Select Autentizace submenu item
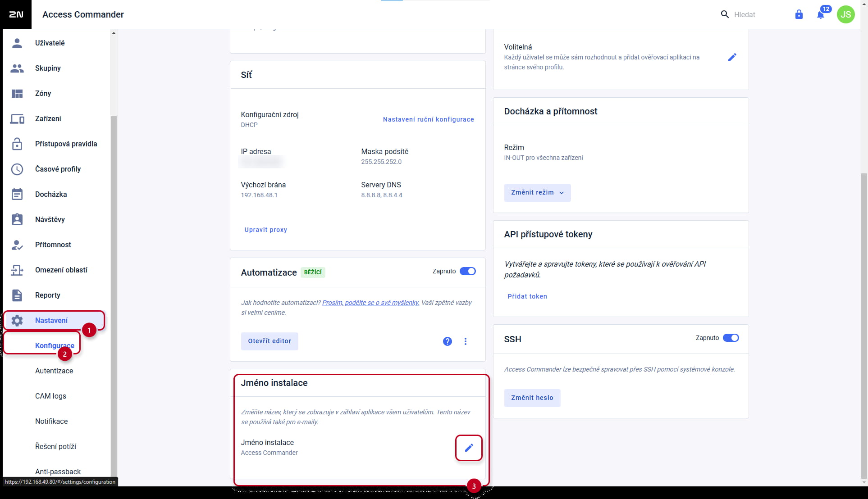This screenshot has width=868, height=499. pos(54,371)
